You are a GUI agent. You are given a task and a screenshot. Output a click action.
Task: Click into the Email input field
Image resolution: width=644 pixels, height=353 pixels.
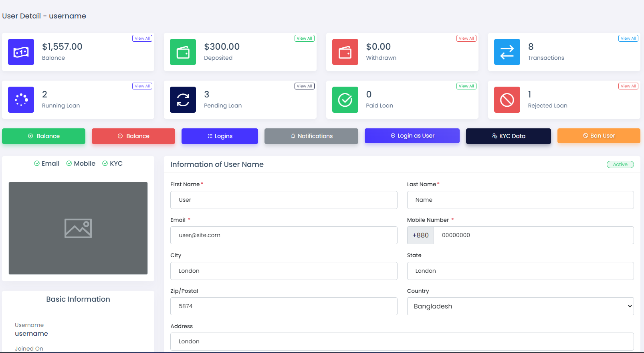[284, 235]
